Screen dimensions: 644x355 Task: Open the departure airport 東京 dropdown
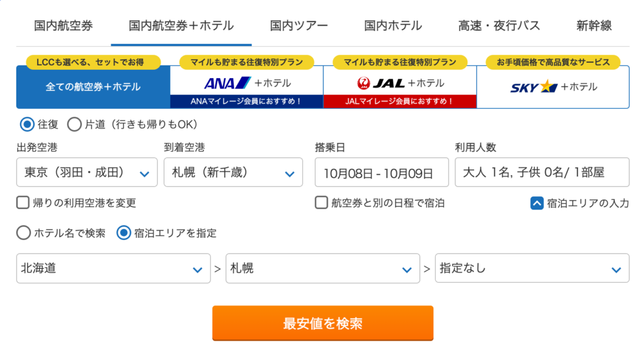click(87, 172)
